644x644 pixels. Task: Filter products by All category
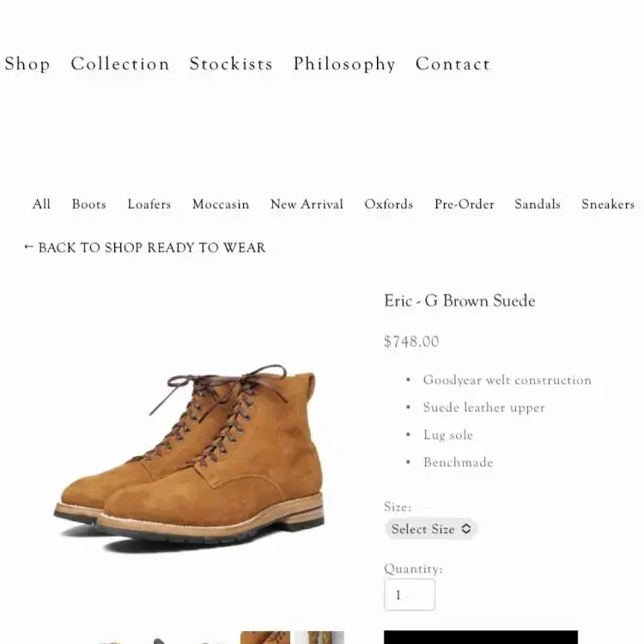pyautogui.click(x=41, y=204)
